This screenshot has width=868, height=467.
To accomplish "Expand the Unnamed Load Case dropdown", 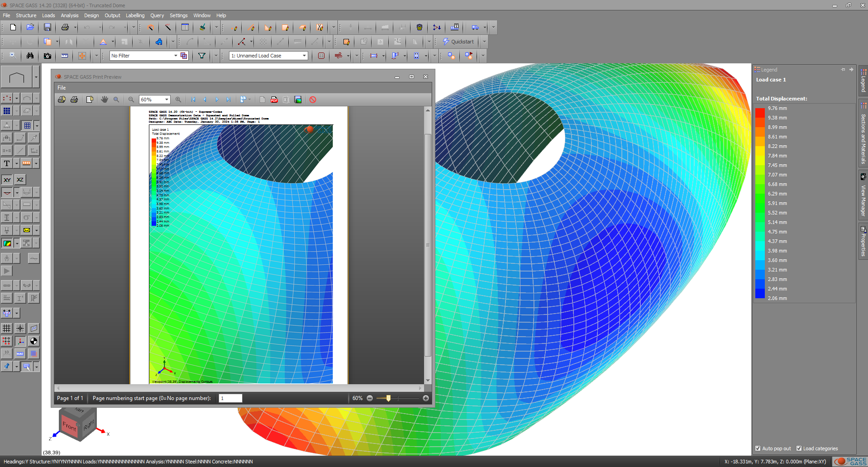I will pyautogui.click(x=304, y=56).
